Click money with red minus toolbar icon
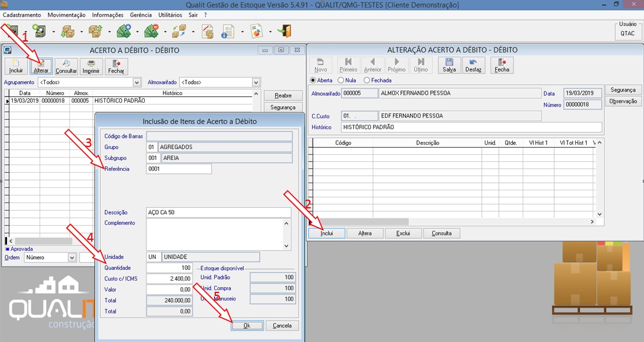This screenshot has width=644, height=342. [x=152, y=32]
